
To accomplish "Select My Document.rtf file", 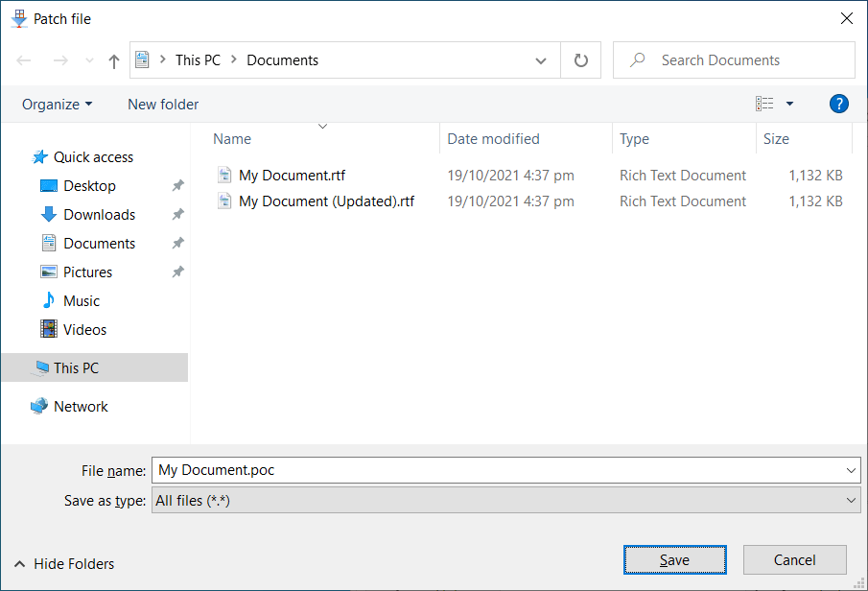I will pos(292,176).
